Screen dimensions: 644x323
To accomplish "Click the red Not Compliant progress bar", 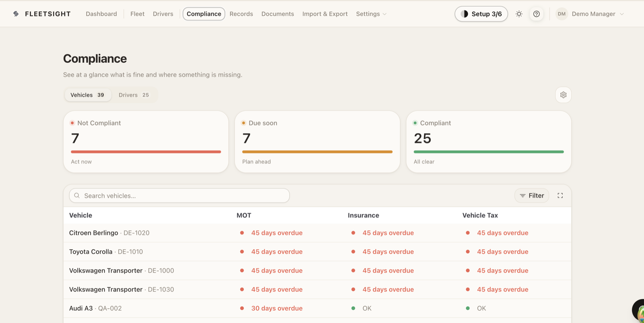I will click(146, 152).
